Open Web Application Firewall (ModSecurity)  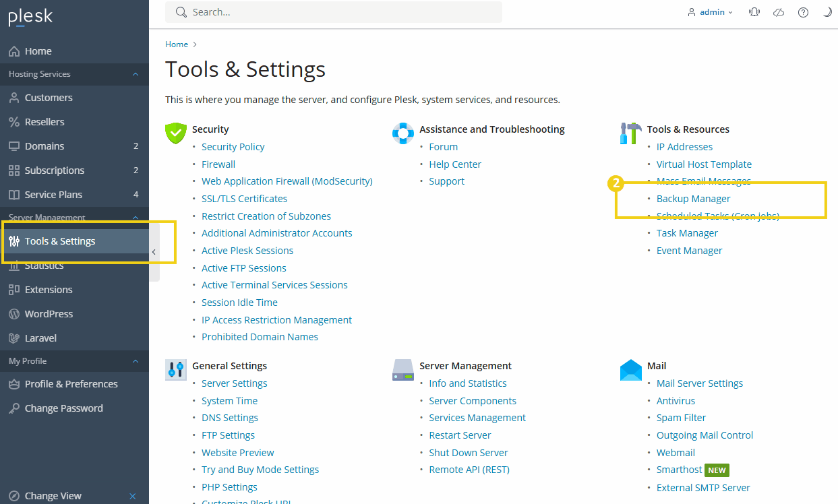coord(287,181)
